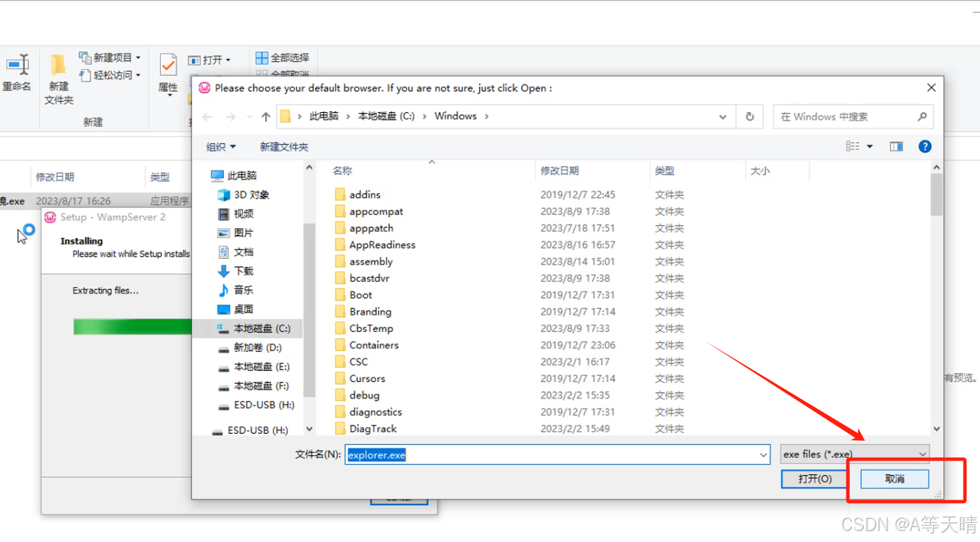
Task: Select the Boot folder
Action: pos(360,295)
